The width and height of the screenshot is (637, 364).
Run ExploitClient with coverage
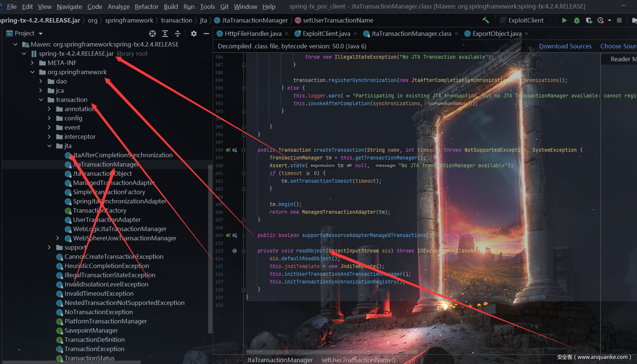(589, 20)
